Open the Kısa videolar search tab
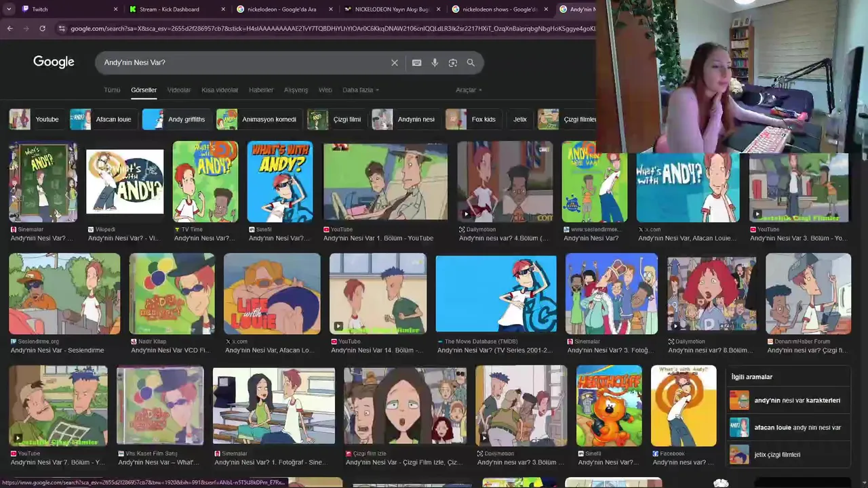Image resolution: width=868 pixels, height=488 pixels. 220,89
